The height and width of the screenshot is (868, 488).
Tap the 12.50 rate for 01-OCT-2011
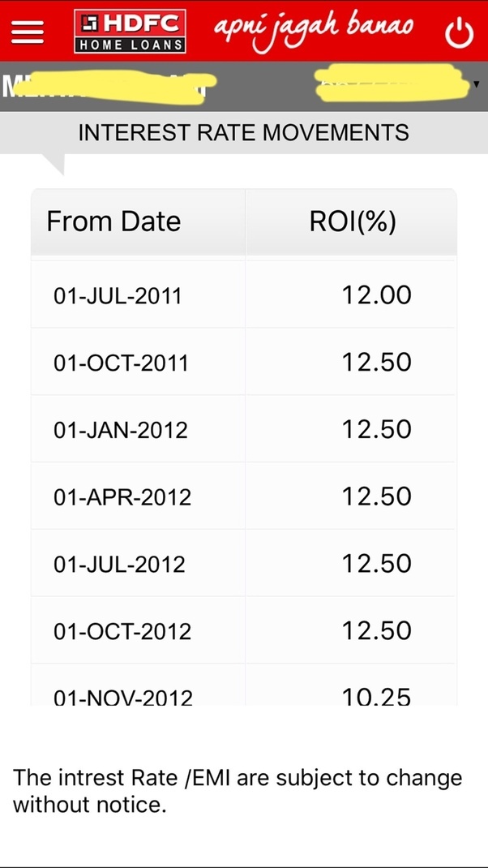click(377, 362)
